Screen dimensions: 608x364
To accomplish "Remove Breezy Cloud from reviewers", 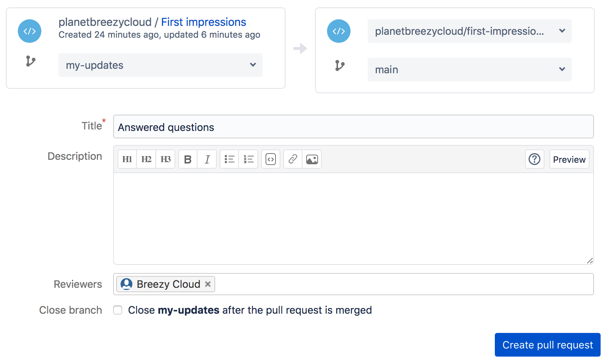I will (208, 284).
